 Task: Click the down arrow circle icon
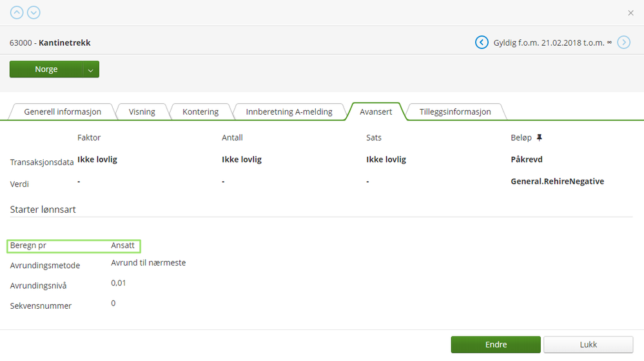[x=34, y=12]
